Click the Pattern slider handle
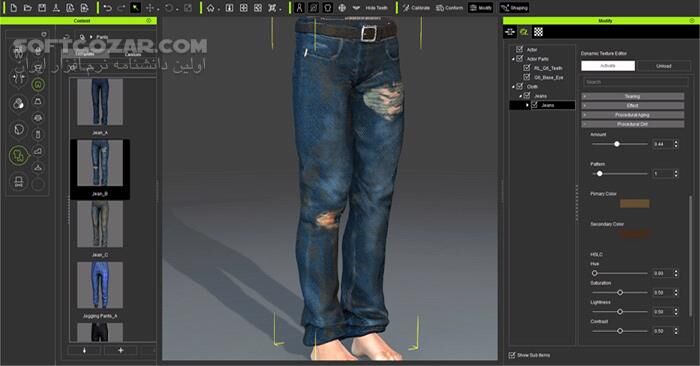This screenshot has height=366, width=700. point(600,174)
